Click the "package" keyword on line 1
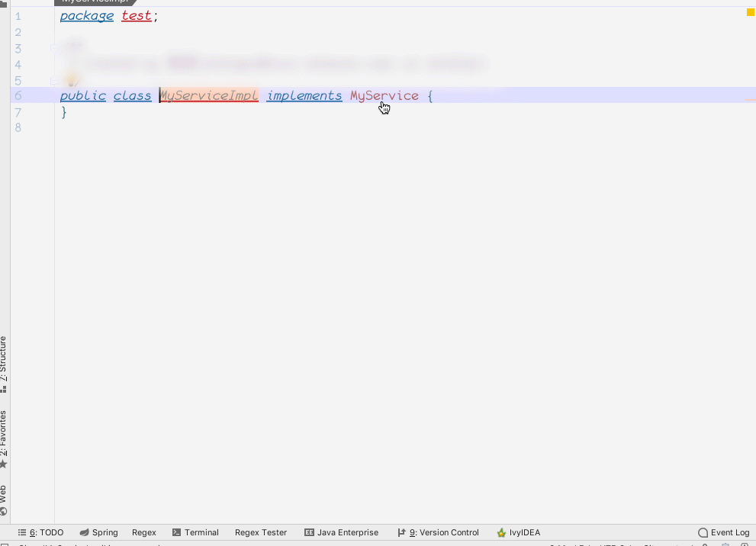This screenshot has height=546, width=756. click(x=87, y=16)
